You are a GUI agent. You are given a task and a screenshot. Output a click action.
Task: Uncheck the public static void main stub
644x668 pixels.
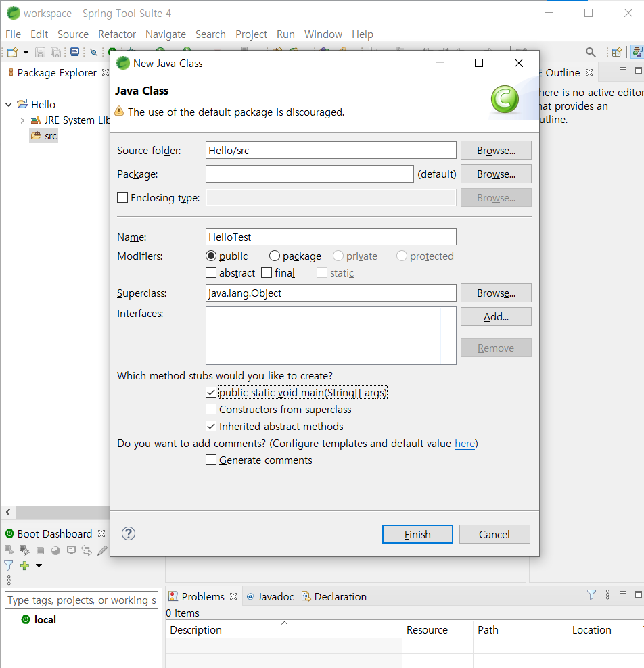[x=211, y=392]
